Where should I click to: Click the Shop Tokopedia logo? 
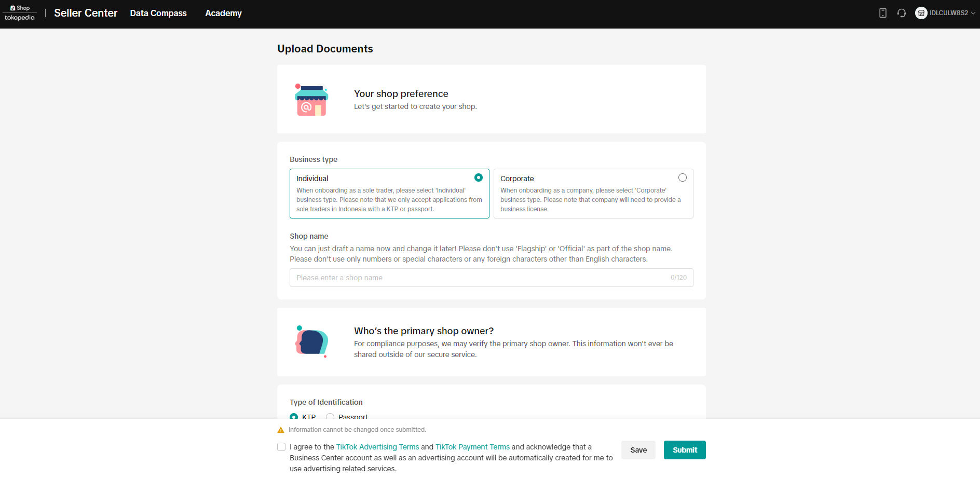20,13
